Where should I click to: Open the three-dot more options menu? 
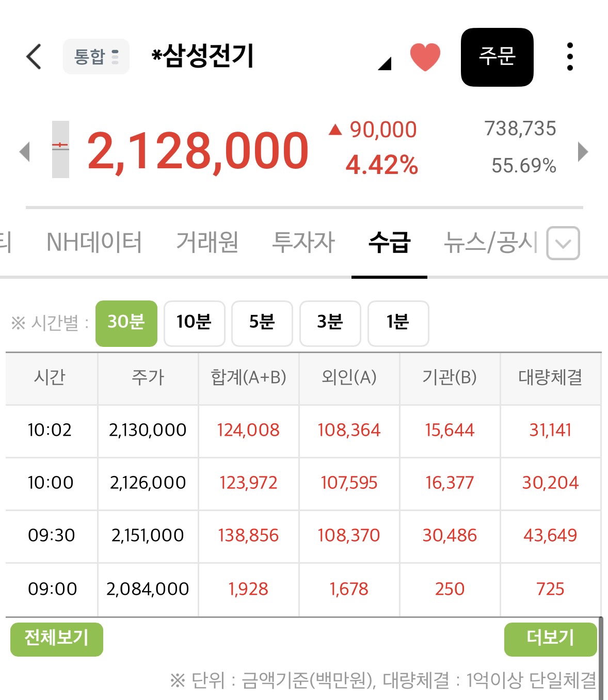[570, 57]
